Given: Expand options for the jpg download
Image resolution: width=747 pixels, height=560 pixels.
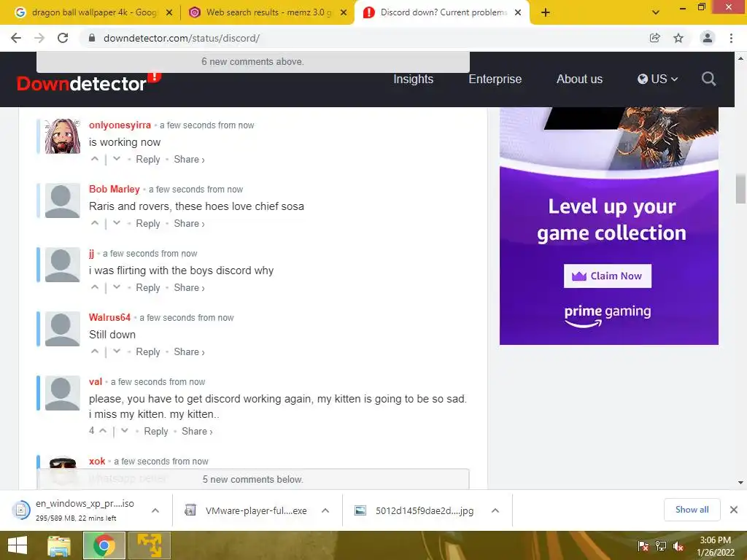Looking at the screenshot, I should [495, 510].
